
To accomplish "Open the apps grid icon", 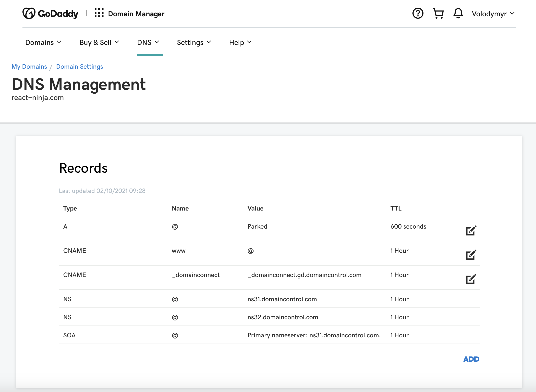I will [99, 13].
